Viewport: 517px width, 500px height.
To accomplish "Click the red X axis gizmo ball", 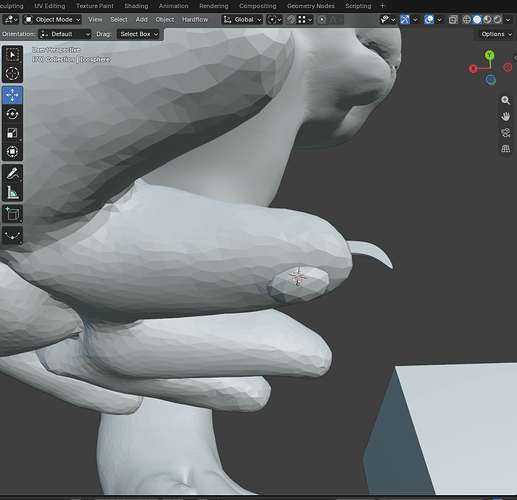I will coord(473,69).
